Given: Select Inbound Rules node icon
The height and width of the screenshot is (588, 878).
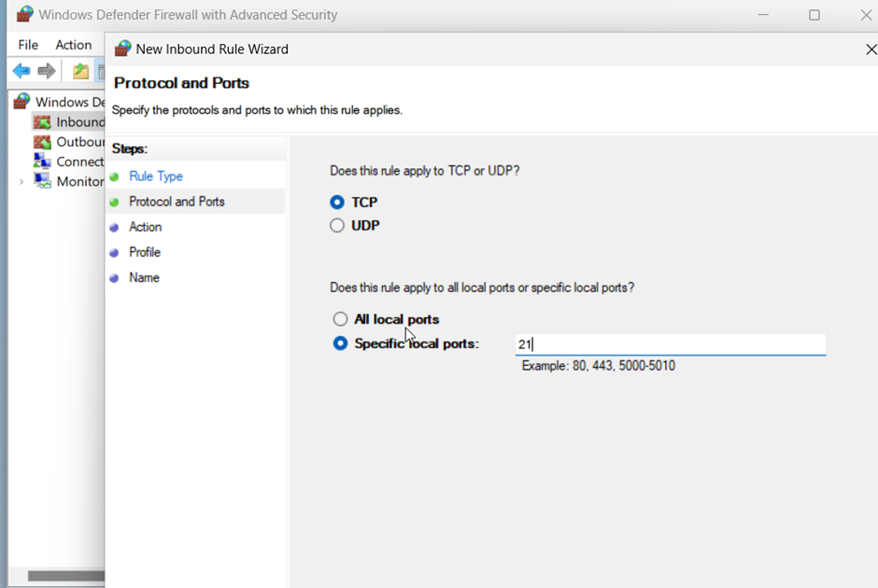Looking at the screenshot, I should click(42, 122).
